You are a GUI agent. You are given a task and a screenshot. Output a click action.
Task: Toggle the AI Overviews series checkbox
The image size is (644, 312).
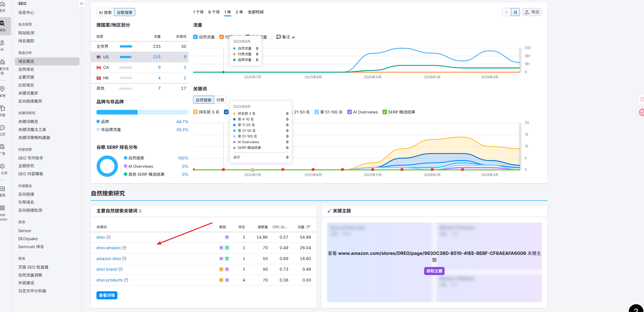point(349,112)
